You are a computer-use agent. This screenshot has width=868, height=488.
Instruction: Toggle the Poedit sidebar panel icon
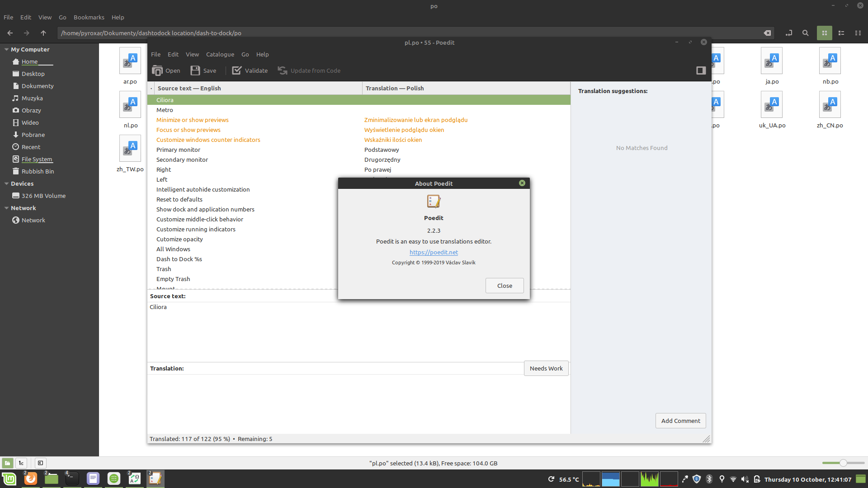(x=701, y=70)
